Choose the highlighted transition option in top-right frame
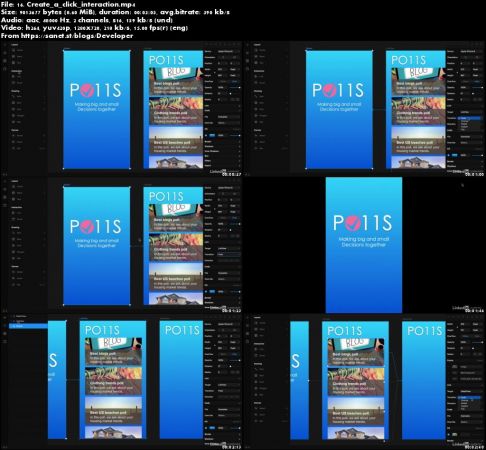486x450 pixels. tap(470, 118)
